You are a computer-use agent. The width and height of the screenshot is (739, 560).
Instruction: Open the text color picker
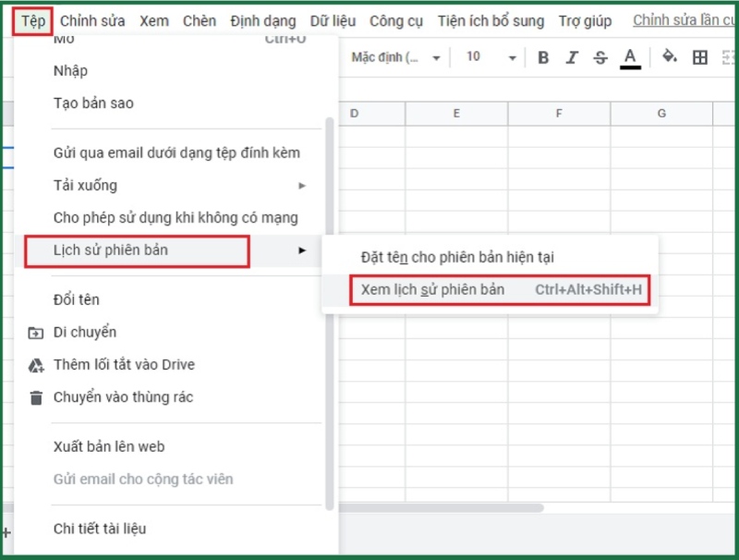tap(627, 56)
